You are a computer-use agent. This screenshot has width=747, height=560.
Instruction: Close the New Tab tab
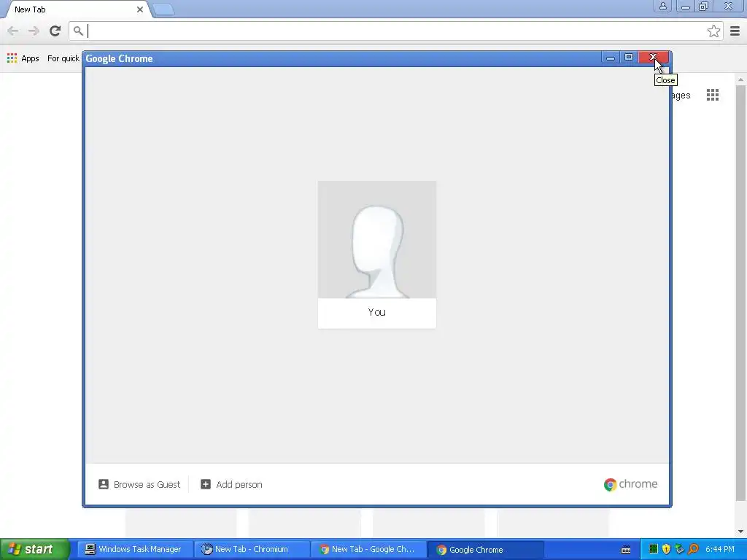140,9
